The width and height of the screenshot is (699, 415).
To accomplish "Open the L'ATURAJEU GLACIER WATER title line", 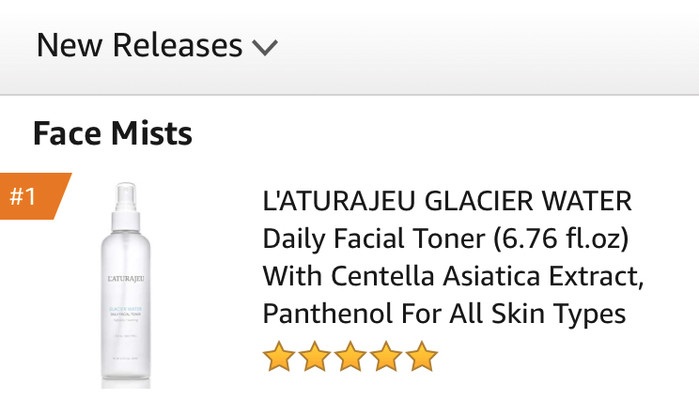I will (x=447, y=201).
